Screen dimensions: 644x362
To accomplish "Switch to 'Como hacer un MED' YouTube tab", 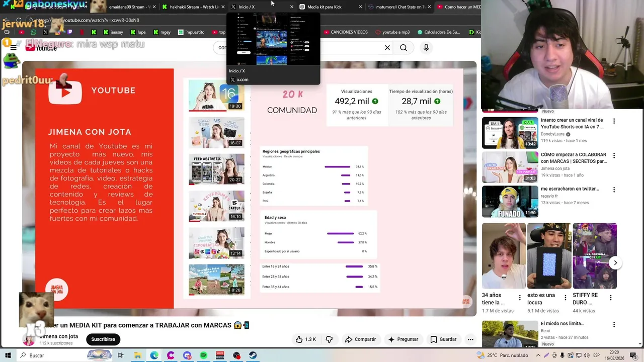I will [458, 7].
